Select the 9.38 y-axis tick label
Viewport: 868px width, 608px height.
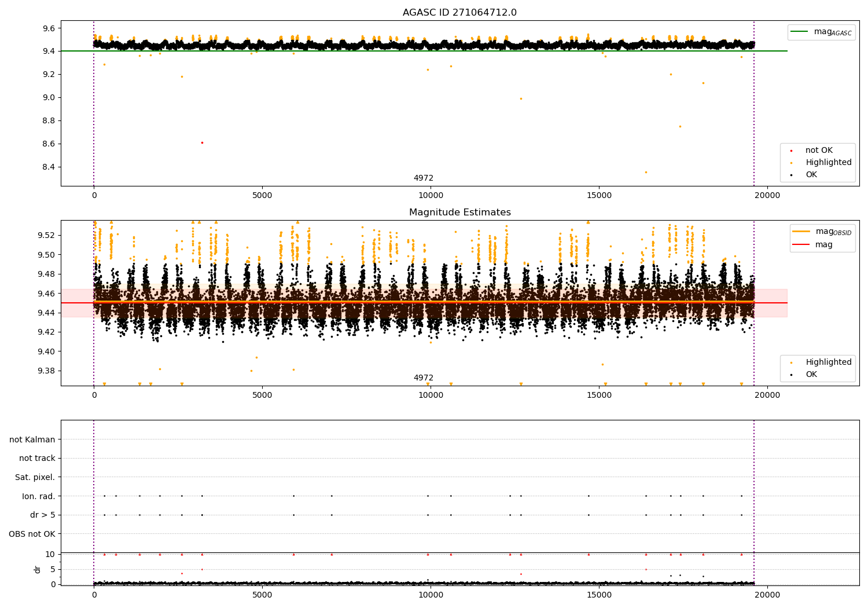click(46, 371)
